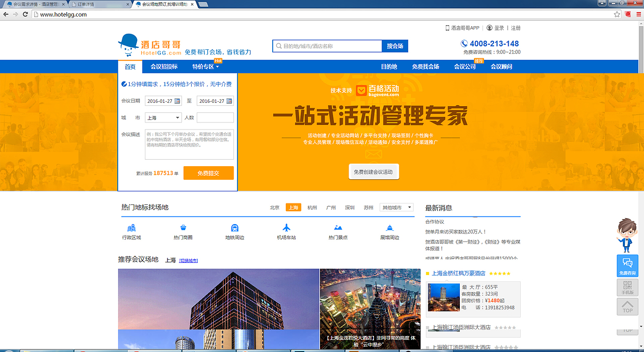Open the 合作协议 news link
This screenshot has width=644, height=352.
pyautogui.click(x=435, y=222)
